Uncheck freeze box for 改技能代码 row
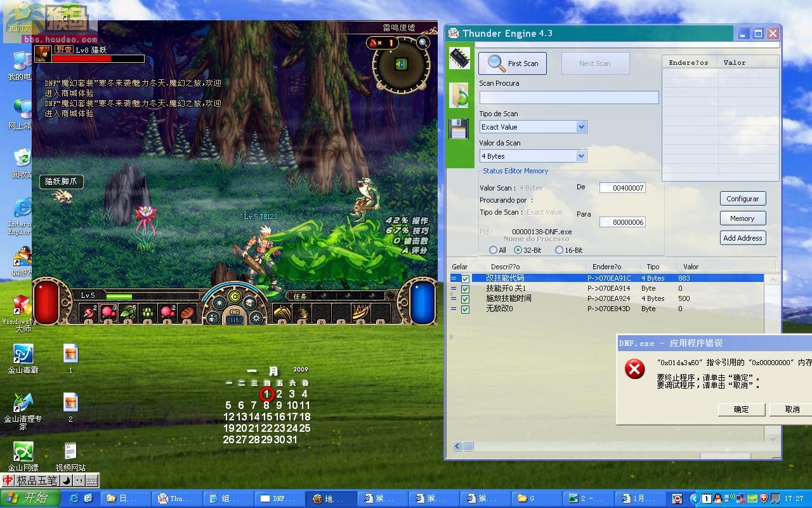Viewport: 812px width, 508px height. tap(466, 279)
